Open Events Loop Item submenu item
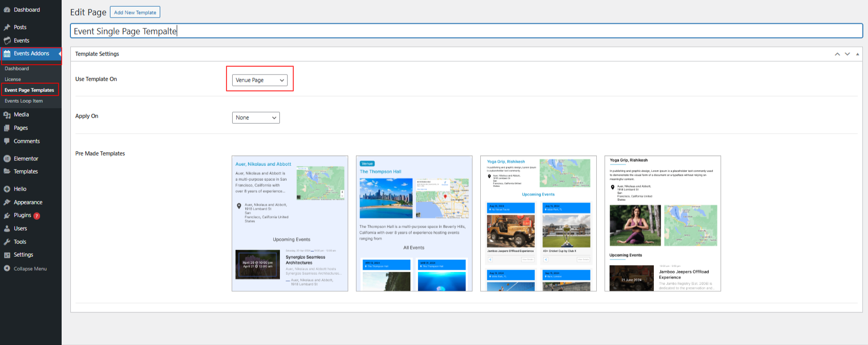This screenshot has width=868, height=345. click(24, 101)
